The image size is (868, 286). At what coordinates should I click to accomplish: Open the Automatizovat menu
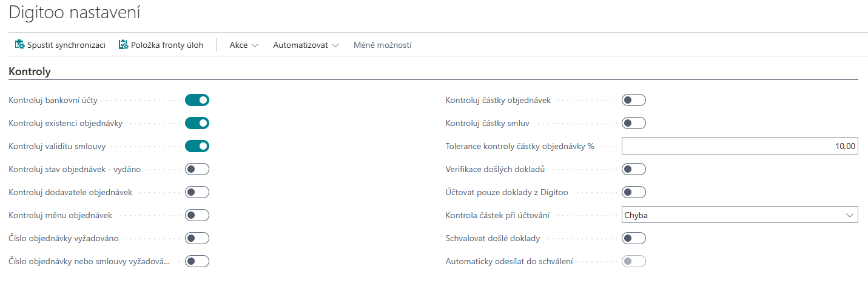pyautogui.click(x=306, y=45)
